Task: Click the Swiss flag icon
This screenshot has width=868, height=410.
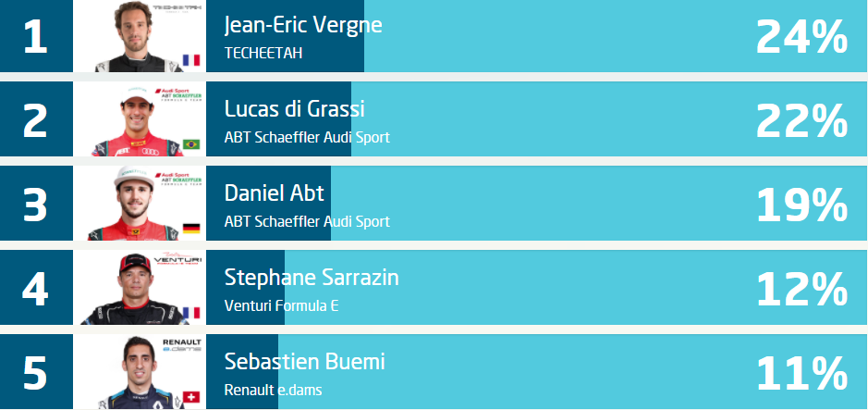Action: (x=191, y=397)
